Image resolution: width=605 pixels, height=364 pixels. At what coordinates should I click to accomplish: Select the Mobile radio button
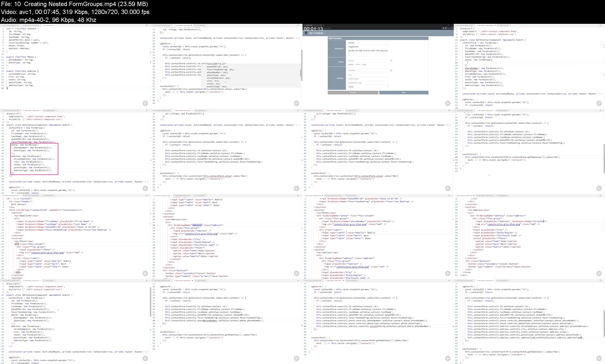pos(348,64)
